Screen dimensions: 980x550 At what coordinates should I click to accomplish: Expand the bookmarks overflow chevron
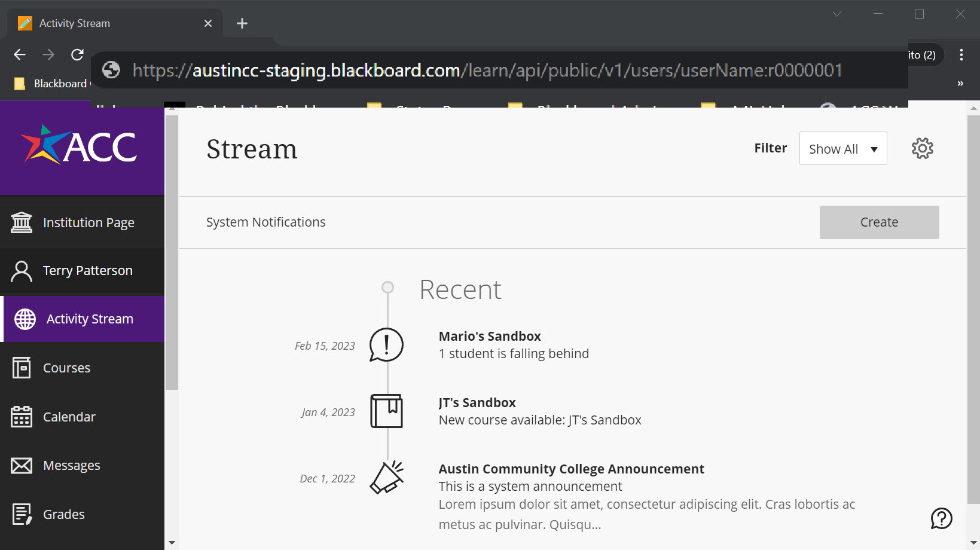point(960,83)
